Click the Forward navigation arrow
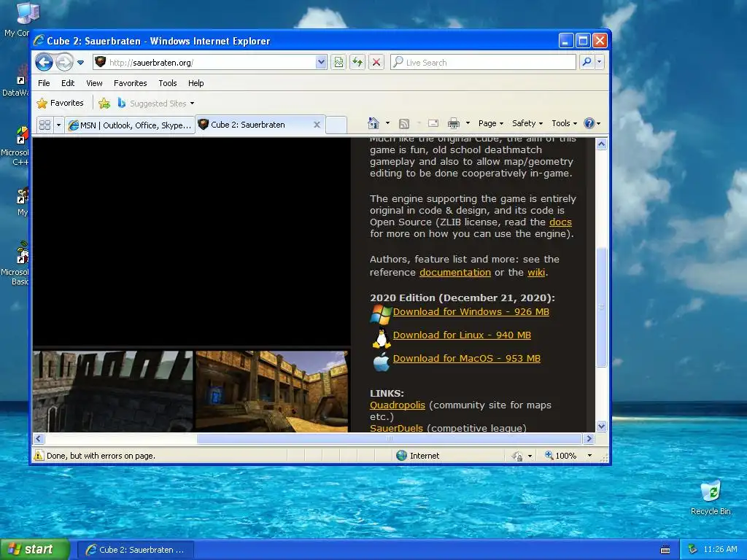747x560 pixels. click(64, 62)
